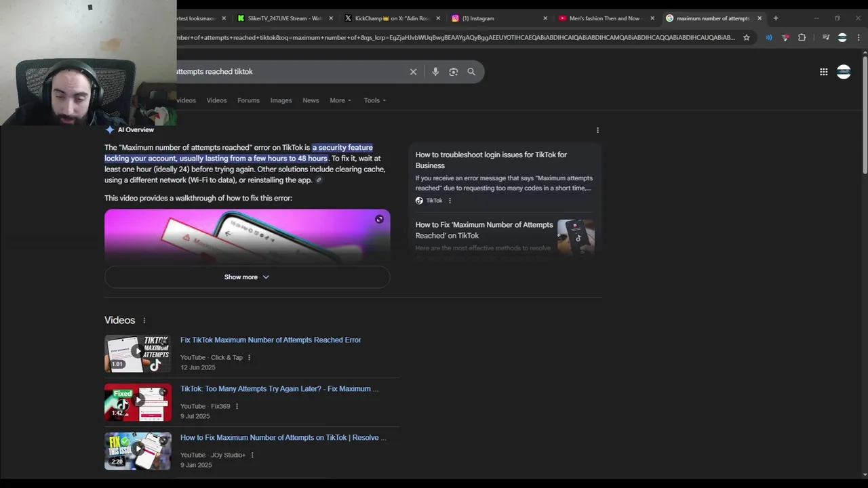
Task: Select the Forums search filter
Action: [248, 100]
